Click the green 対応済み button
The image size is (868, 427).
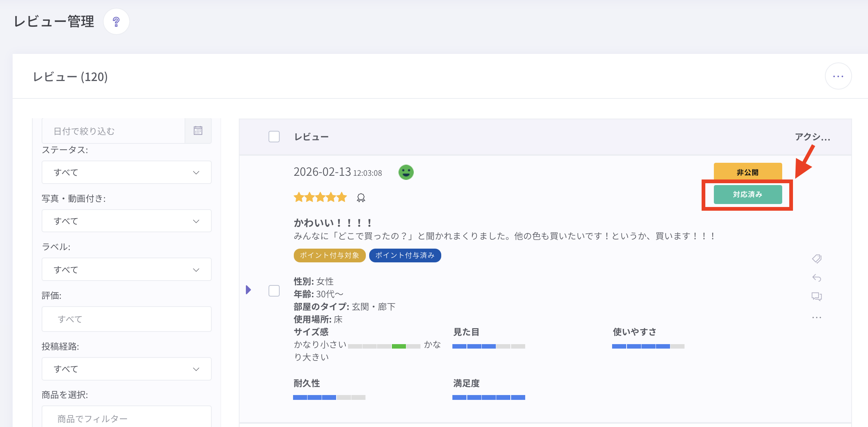click(x=747, y=194)
